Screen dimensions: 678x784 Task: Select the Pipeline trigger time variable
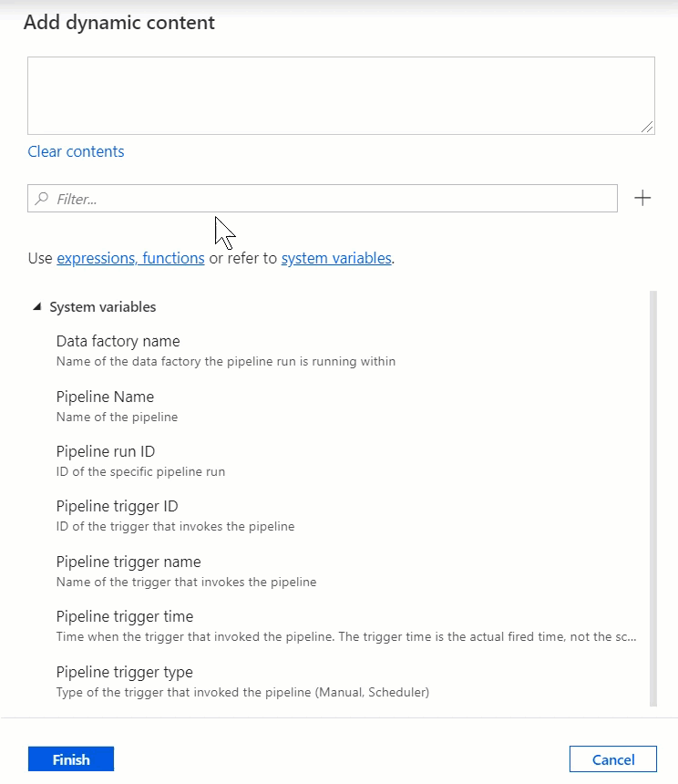125,616
